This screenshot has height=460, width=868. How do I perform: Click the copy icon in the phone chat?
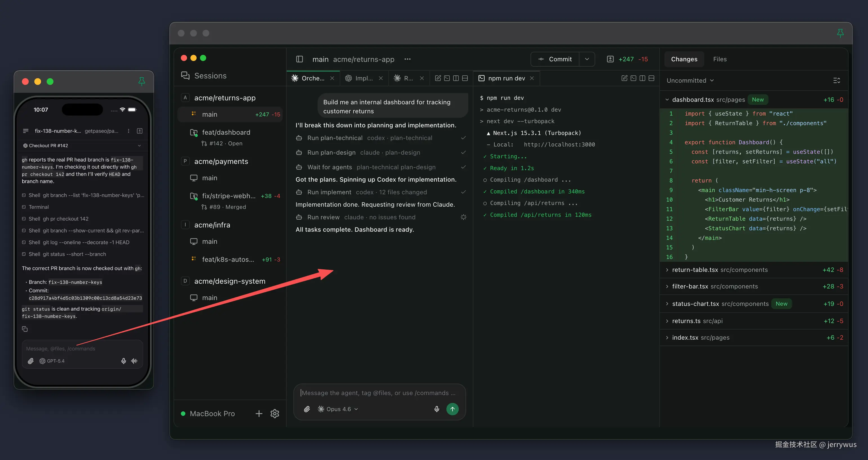click(24, 329)
